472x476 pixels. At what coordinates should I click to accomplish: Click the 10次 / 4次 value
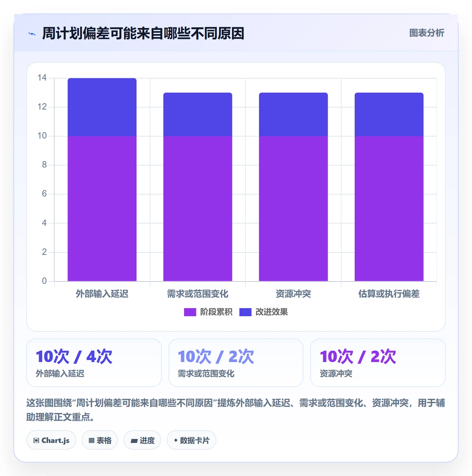tap(74, 357)
